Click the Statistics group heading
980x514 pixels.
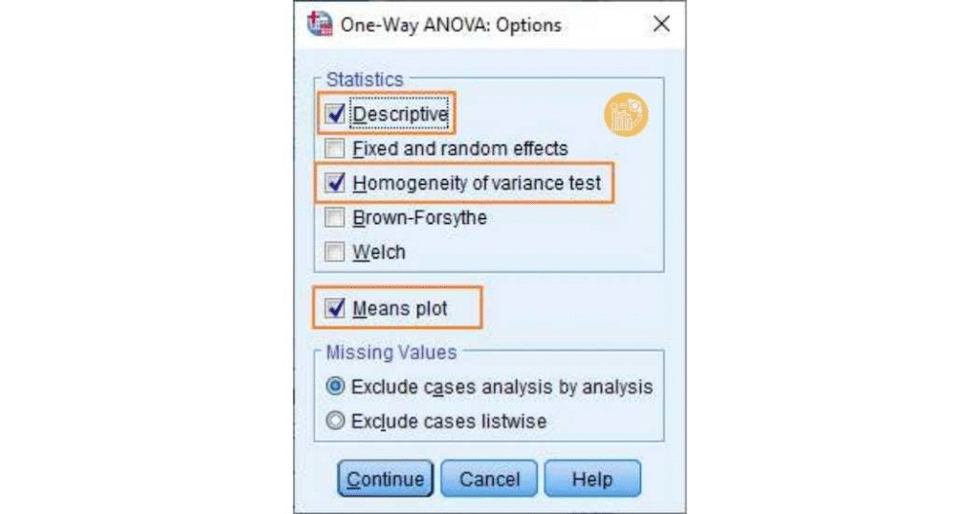pyautogui.click(x=365, y=79)
